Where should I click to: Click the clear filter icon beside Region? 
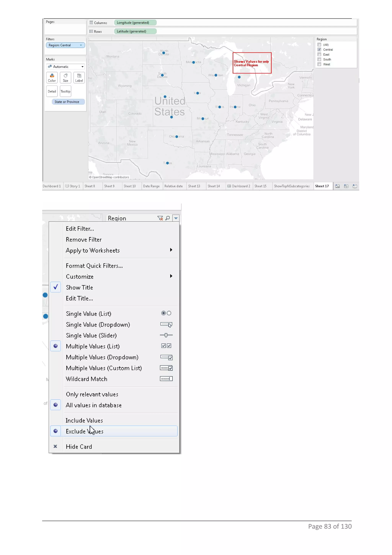[160, 218]
